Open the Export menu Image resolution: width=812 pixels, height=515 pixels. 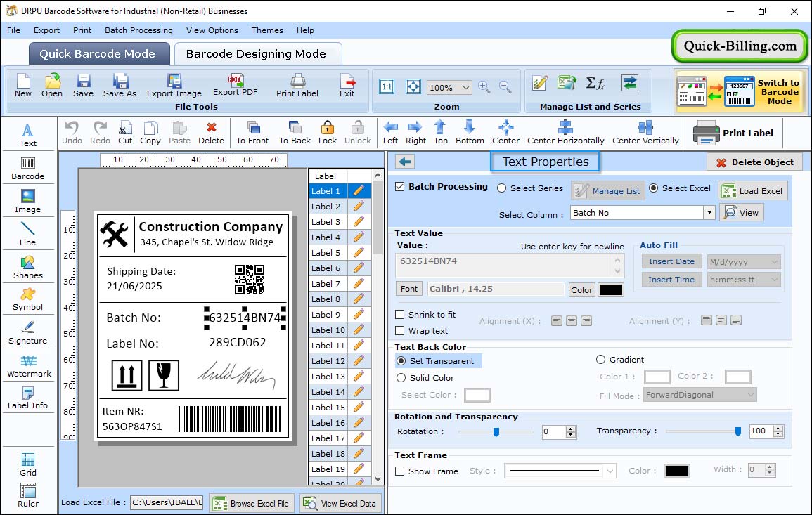pos(46,30)
